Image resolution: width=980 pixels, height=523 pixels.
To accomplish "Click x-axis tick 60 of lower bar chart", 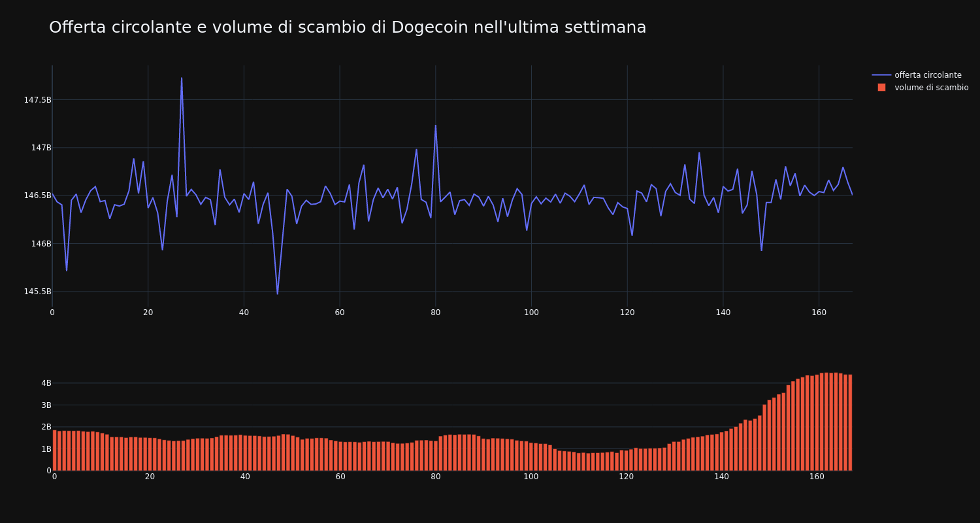I will click(x=340, y=477).
